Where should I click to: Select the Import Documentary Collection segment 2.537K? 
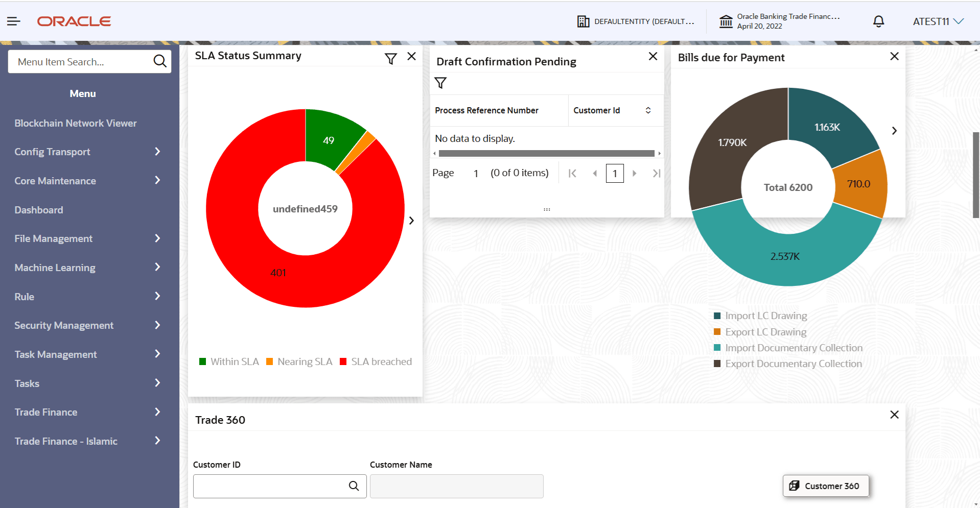click(x=785, y=256)
